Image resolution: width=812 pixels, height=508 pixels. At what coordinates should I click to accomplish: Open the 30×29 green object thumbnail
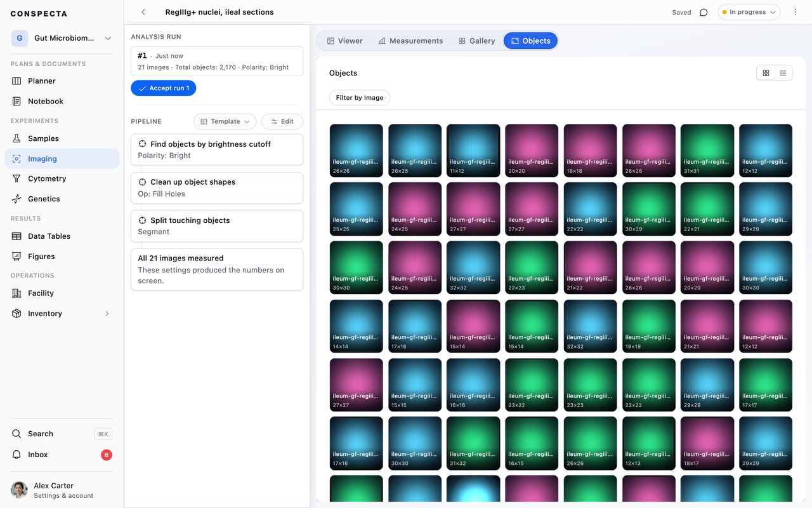[x=649, y=209]
